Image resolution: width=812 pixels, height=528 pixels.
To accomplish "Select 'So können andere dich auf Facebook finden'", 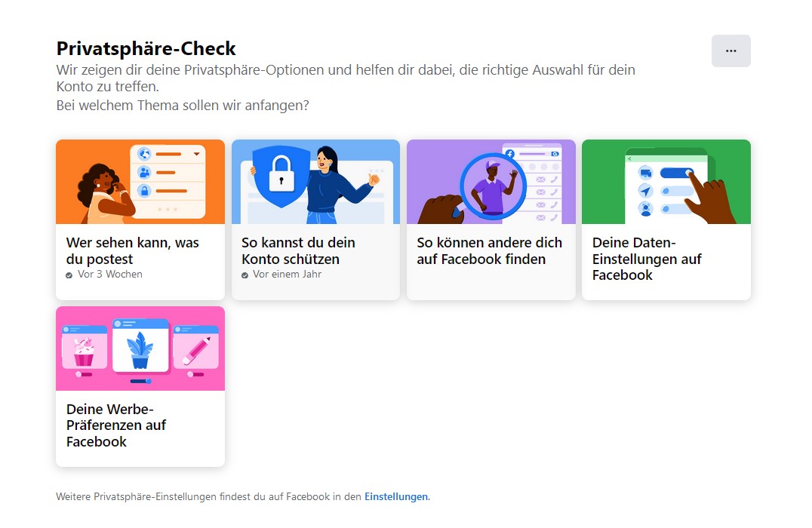I will [489, 250].
